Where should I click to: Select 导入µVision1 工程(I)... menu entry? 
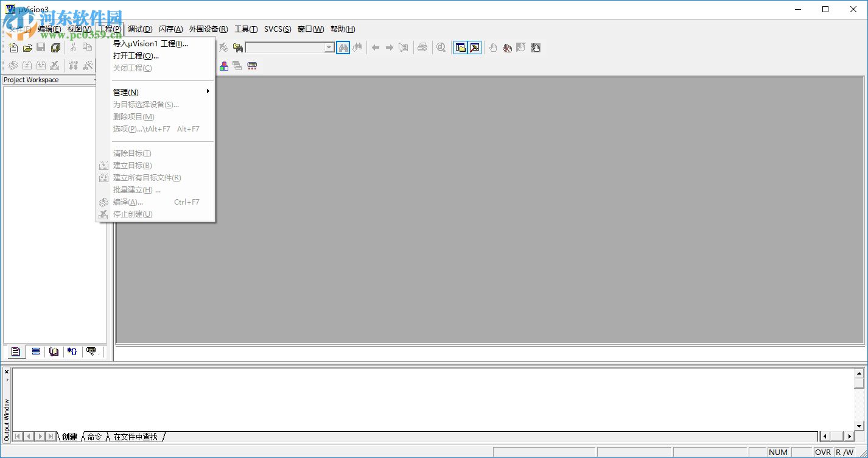[150, 43]
